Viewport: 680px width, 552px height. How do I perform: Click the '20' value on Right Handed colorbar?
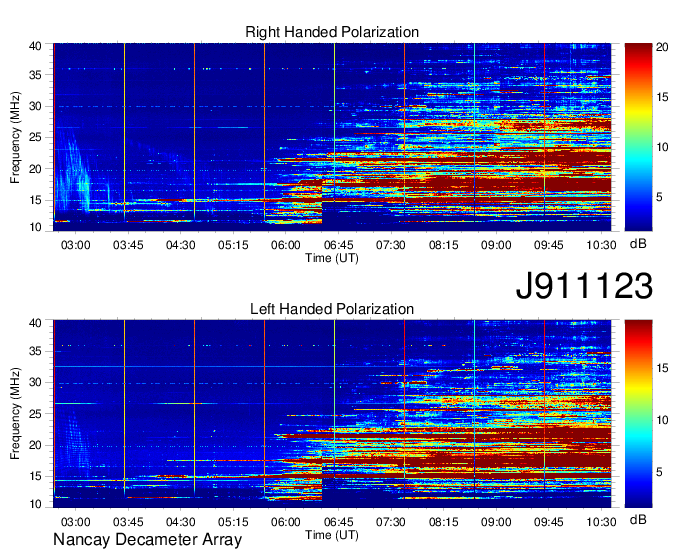[662, 47]
